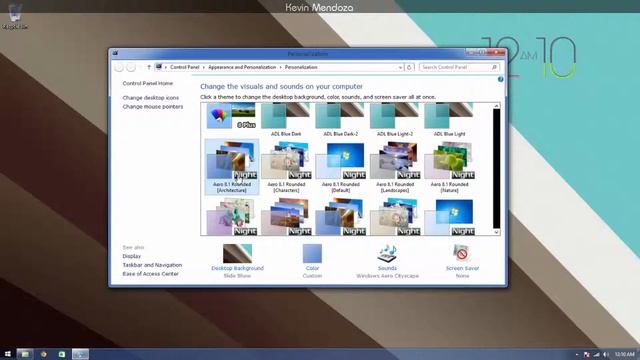Click the theme list scroll-down arrow
The width and height of the screenshot is (640, 360).
click(x=496, y=232)
